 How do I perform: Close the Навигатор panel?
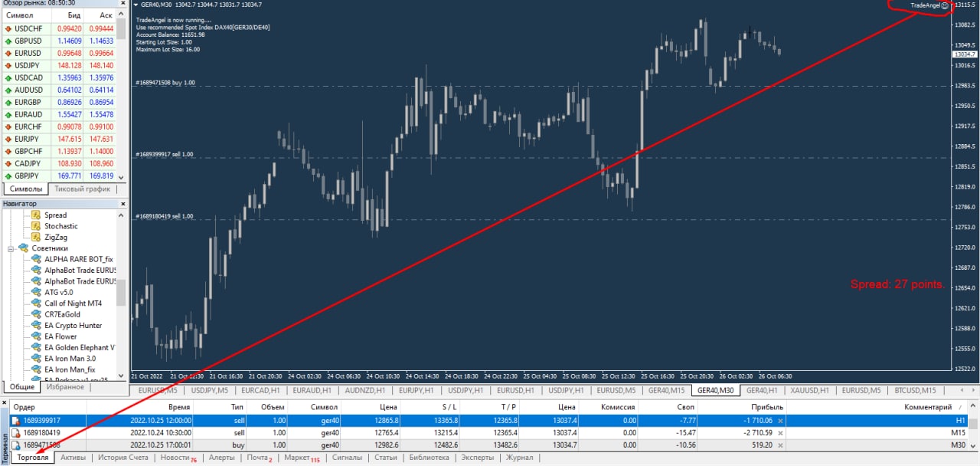pyautogui.click(x=124, y=204)
